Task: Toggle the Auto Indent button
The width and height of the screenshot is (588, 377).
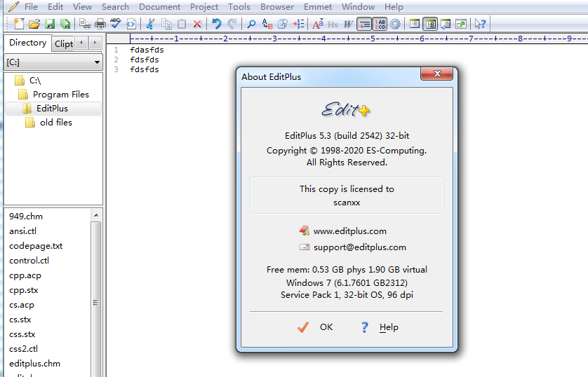Action: click(x=363, y=24)
